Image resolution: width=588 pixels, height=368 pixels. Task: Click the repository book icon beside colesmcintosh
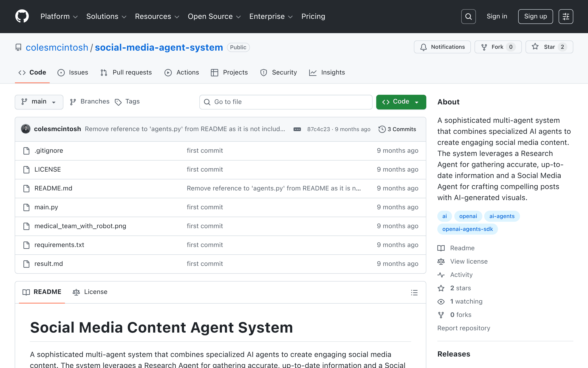18,47
